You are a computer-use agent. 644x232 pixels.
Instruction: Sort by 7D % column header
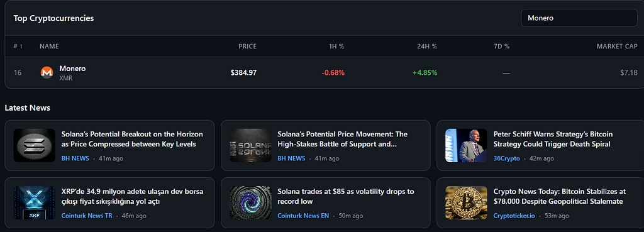(x=501, y=47)
